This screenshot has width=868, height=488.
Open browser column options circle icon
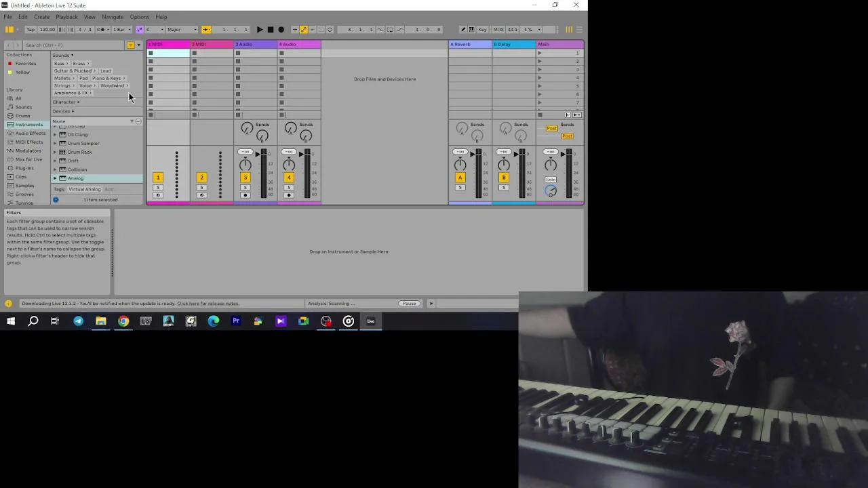click(x=138, y=121)
